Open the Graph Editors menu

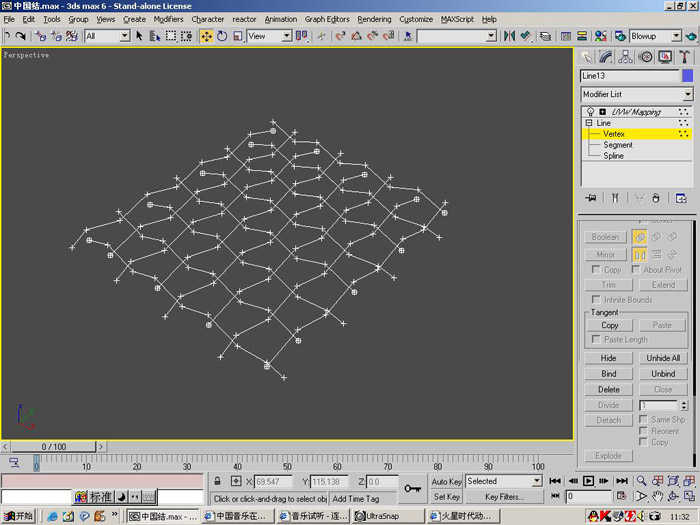[327, 19]
